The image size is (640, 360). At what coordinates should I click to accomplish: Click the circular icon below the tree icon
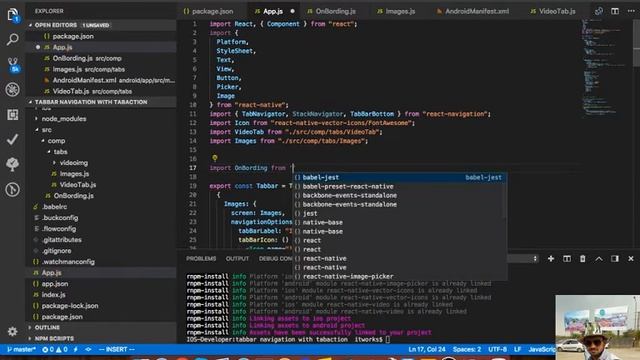tap(13, 189)
